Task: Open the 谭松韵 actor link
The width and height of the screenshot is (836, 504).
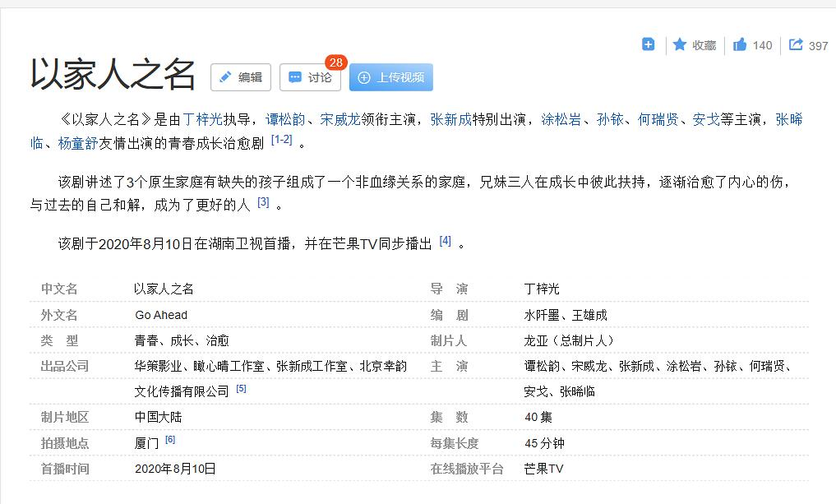Action: pyautogui.click(x=286, y=120)
